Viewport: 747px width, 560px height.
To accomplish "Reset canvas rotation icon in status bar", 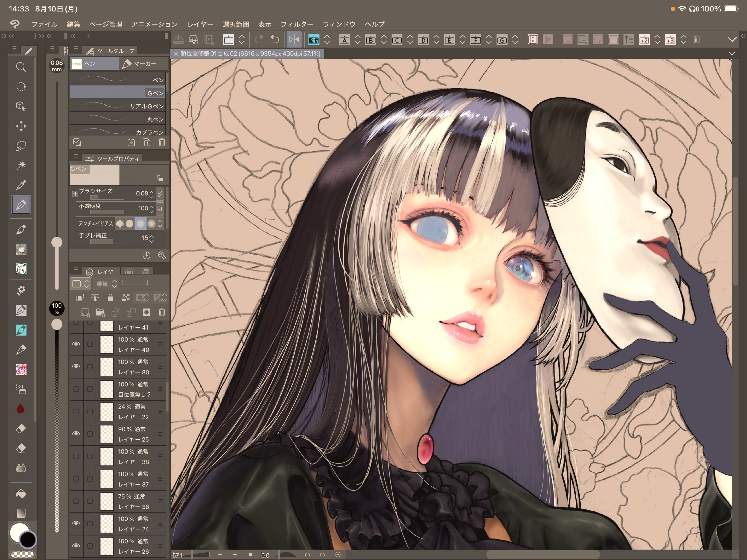I will point(338,555).
